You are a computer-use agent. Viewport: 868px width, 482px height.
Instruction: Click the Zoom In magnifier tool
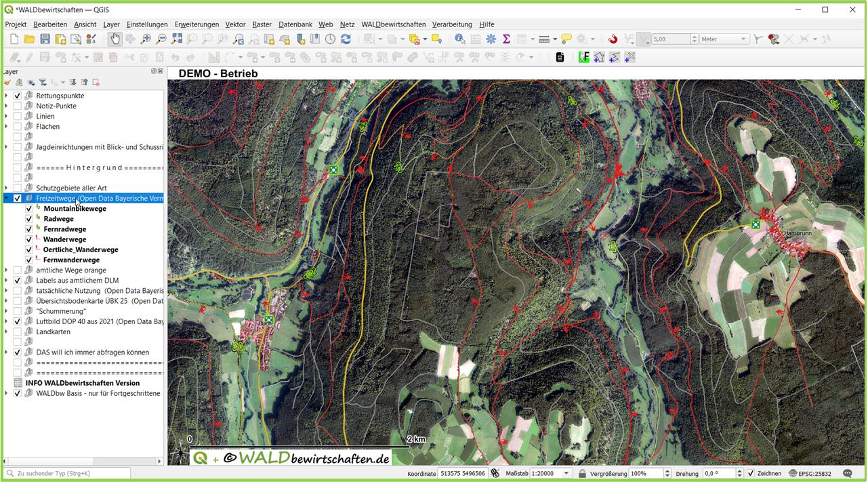coord(146,39)
